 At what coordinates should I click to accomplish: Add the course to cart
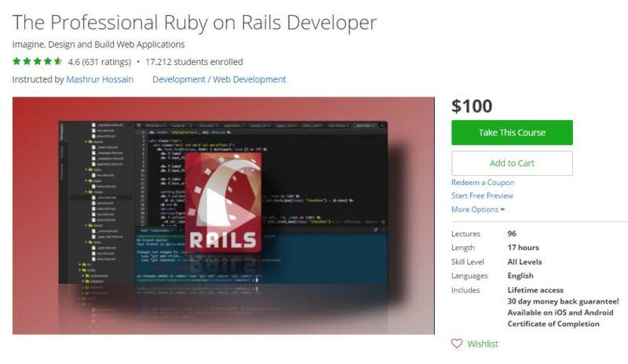512,163
